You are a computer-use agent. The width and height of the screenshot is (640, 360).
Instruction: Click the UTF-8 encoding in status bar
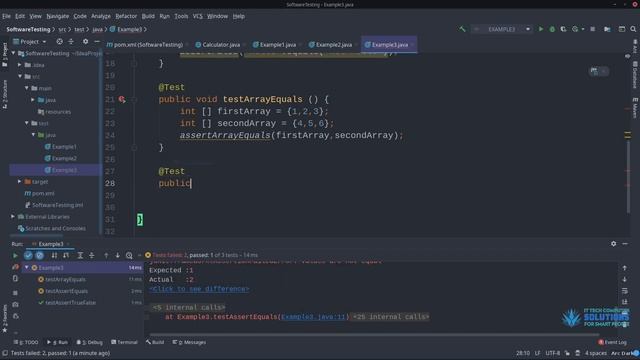tap(553, 353)
